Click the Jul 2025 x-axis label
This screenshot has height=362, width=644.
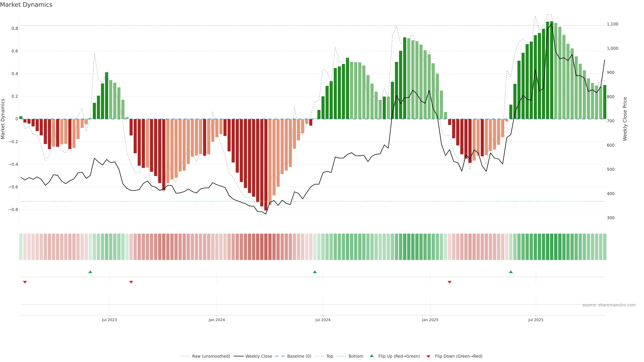(x=536, y=320)
